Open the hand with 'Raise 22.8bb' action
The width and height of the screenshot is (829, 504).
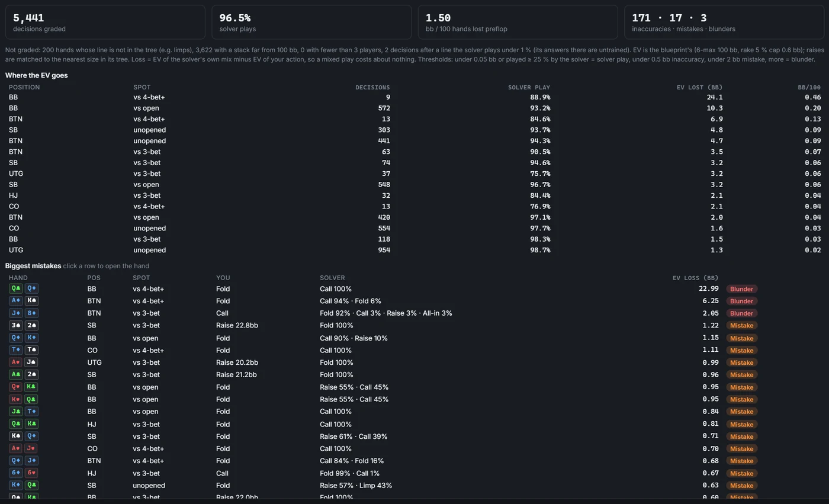click(415, 325)
